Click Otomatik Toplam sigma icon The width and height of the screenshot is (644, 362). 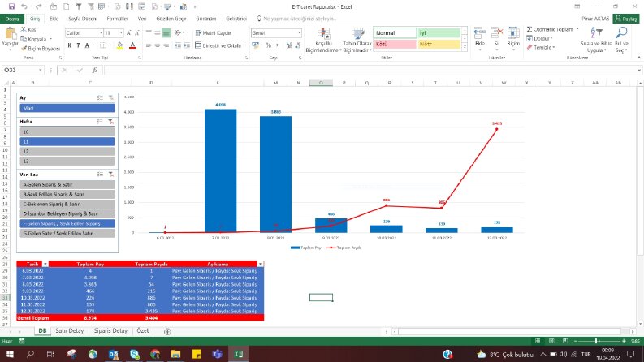pos(529,29)
